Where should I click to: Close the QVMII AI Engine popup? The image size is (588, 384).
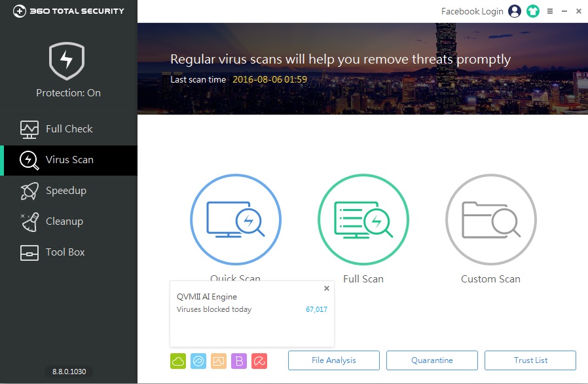click(x=327, y=288)
